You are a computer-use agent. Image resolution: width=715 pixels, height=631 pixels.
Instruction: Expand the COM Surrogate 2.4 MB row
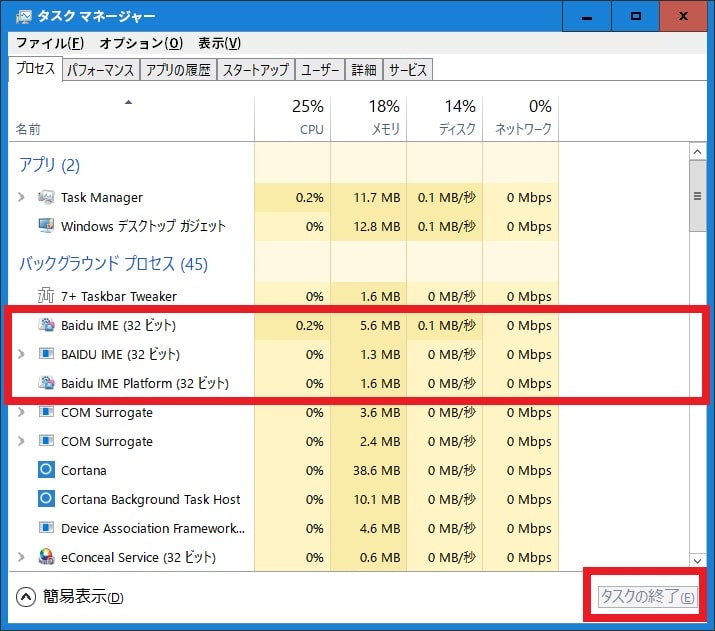[21, 441]
